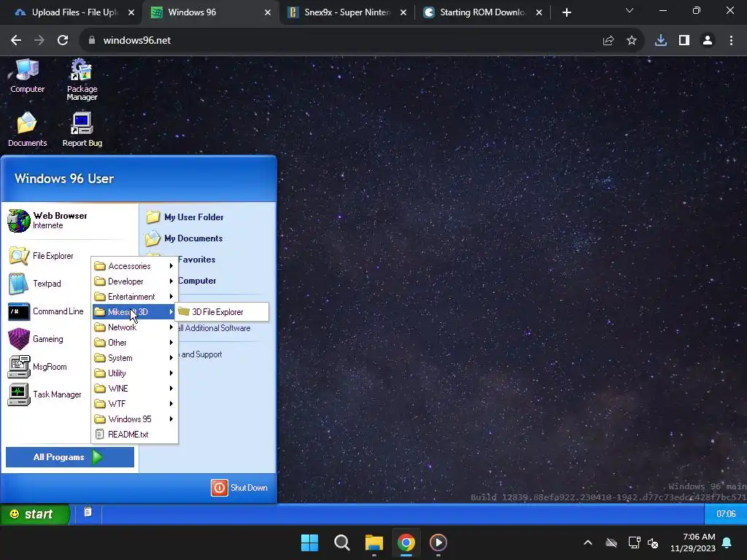Expand the WINE programs folder
The width and height of the screenshot is (747, 560).
tap(135, 389)
